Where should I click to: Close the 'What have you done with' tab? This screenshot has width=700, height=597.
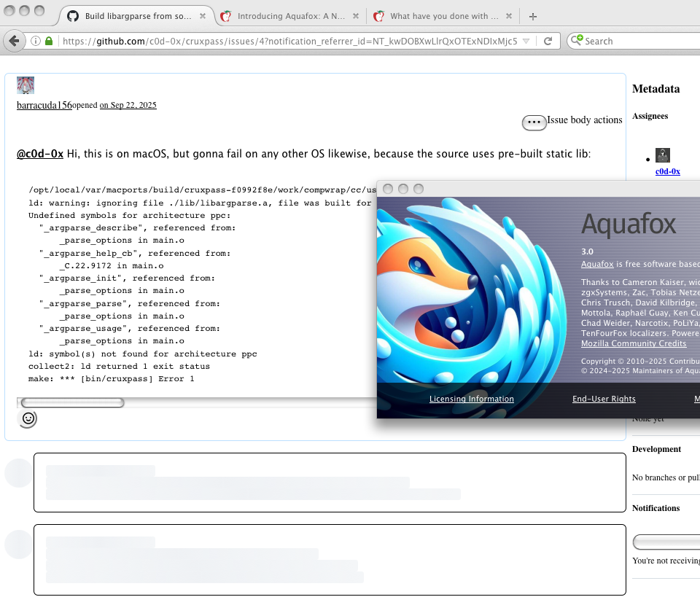click(509, 16)
